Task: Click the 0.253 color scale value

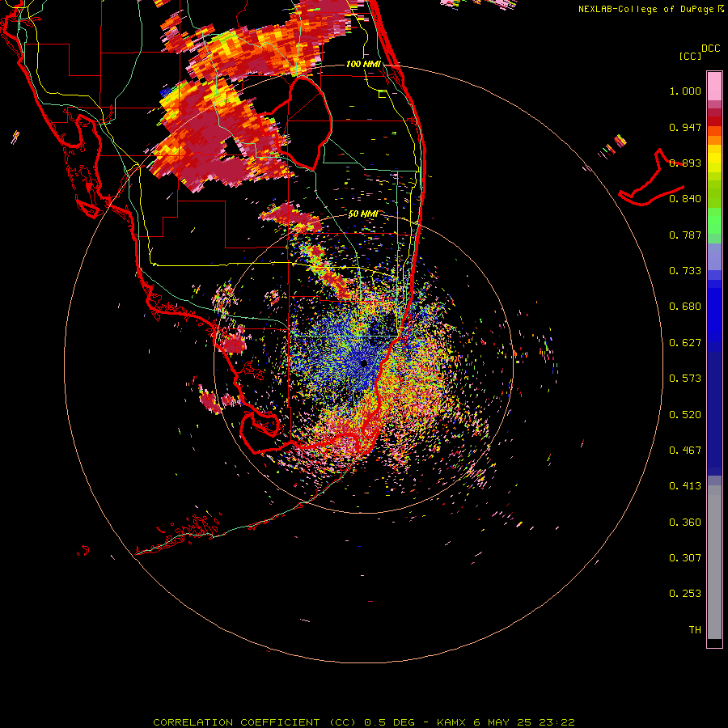Action: [685, 594]
